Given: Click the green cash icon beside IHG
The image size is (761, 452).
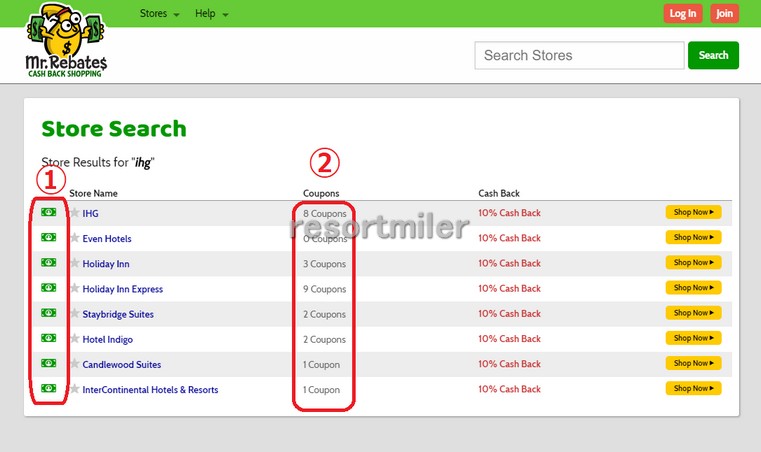Looking at the screenshot, I should click(x=48, y=212).
